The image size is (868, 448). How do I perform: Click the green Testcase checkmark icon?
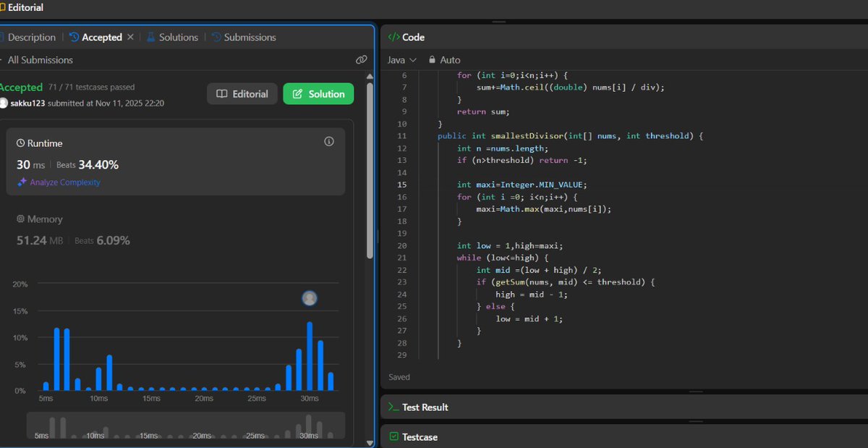(x=396, y=436)
